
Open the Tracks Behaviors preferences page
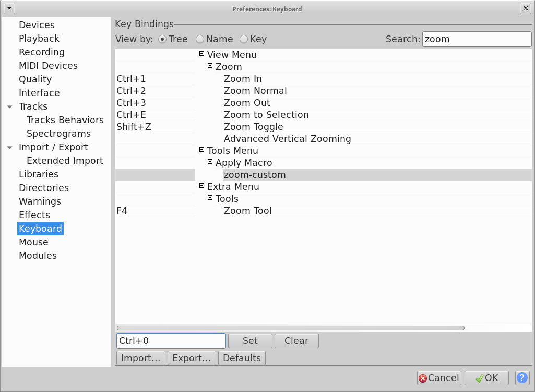65,120
